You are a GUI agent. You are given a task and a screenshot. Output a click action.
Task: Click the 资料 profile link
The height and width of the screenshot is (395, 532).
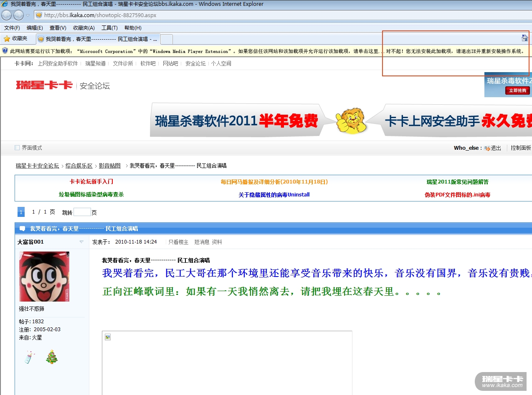217,242
